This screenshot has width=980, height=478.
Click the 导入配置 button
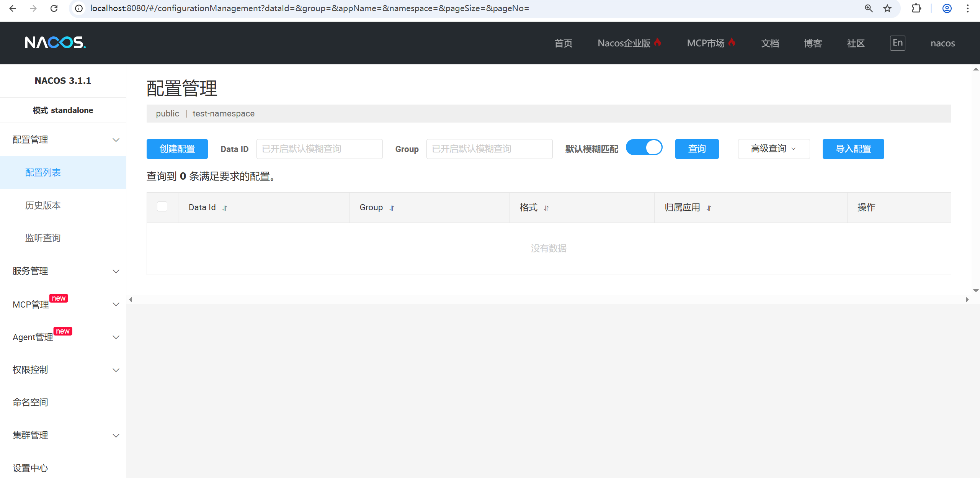(x=853, y=149)
